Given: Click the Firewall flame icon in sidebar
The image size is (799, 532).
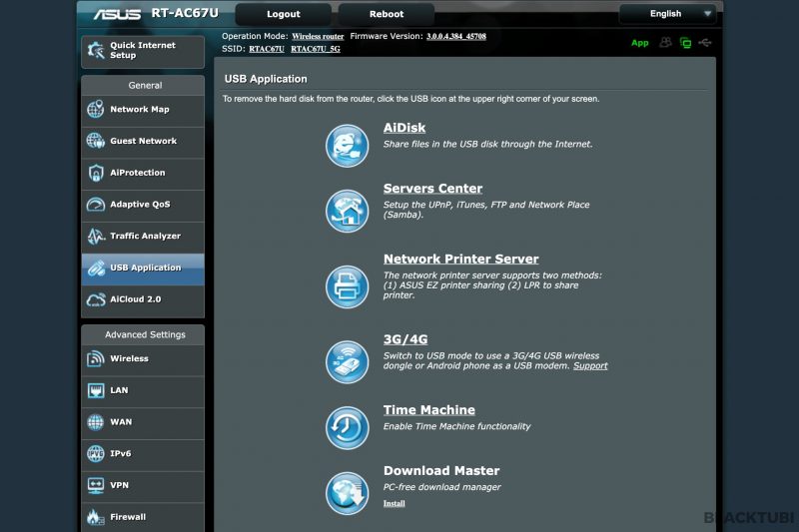Looking at the screenshot, I should (95, 517).
